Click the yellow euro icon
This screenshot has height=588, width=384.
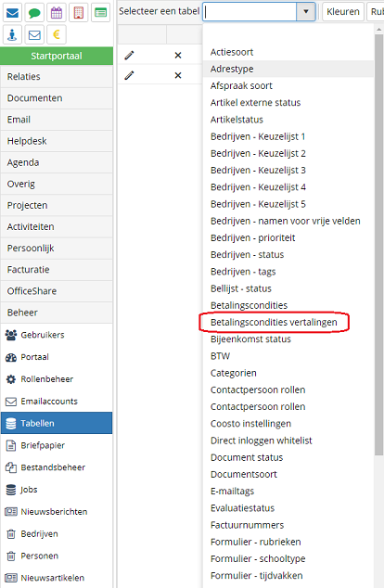[57, 35]
